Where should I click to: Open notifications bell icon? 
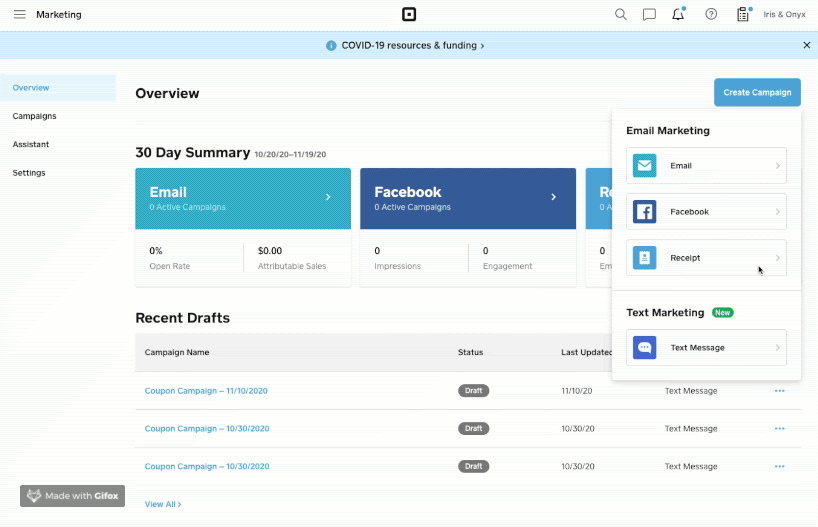(678, 15)
